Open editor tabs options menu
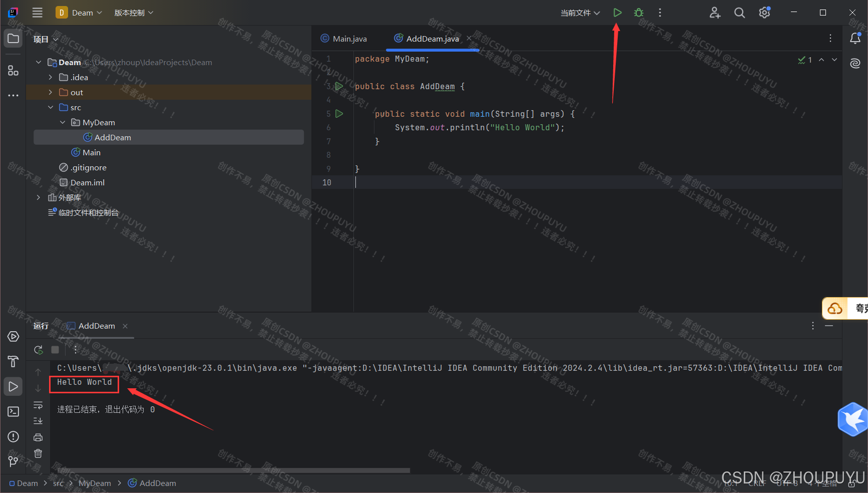Image resolution: width=868 pixels, height=493 pixels. click(x=830, y=38)
